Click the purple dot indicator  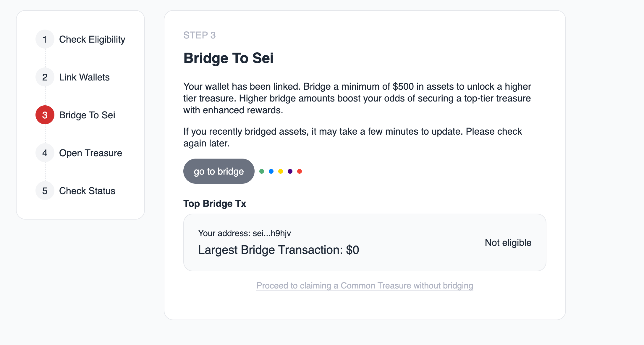290,171
